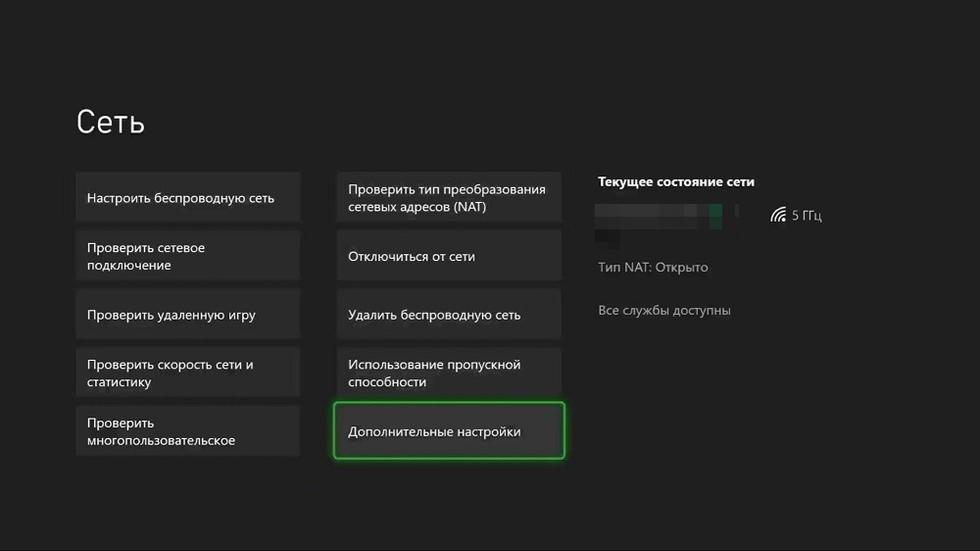Click the 5 ГГц band label
Viewport: 980px width, 551px height.
[807, 216]
